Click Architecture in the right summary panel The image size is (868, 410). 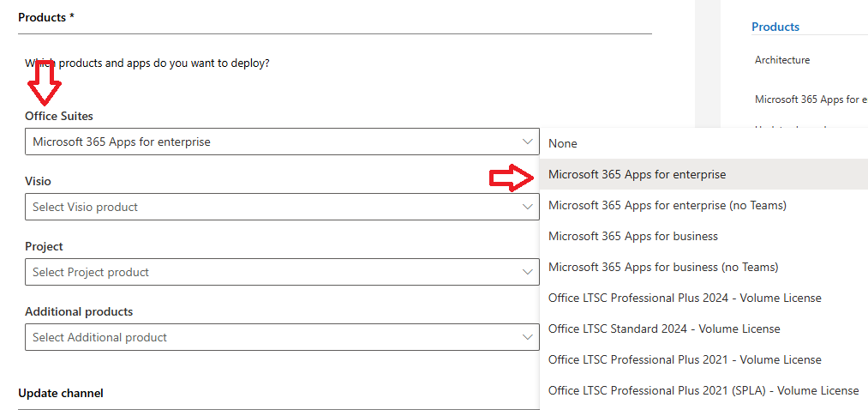click(781, 60)
